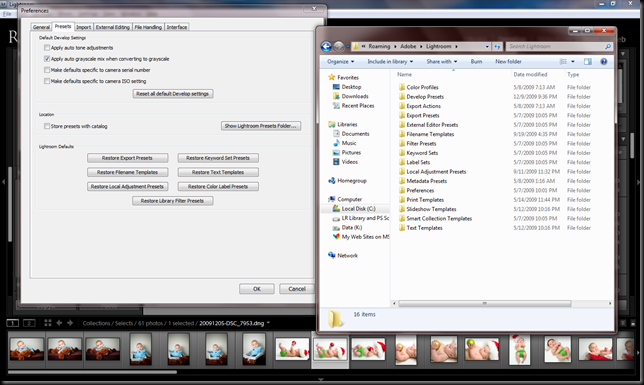Enable defaults specific to camera ISO setting

point(47,81)
